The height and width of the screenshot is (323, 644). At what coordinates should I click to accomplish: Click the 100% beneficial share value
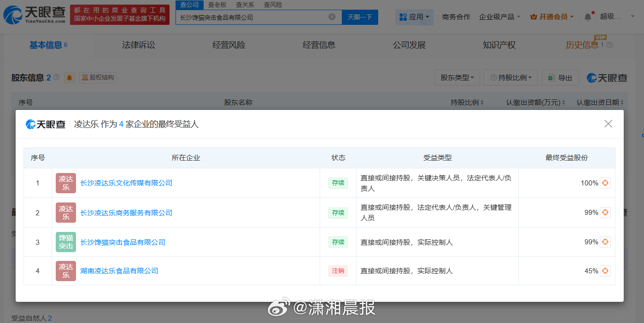click(589, 183)
